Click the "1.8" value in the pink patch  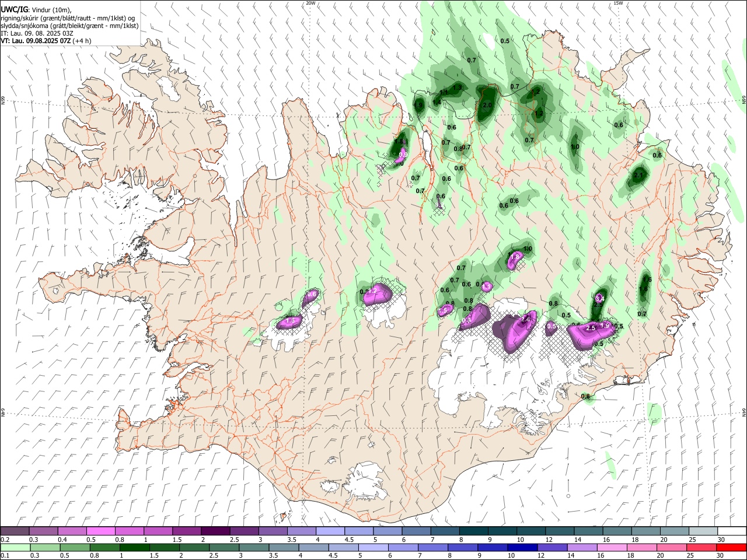click(x=515, y=257)
